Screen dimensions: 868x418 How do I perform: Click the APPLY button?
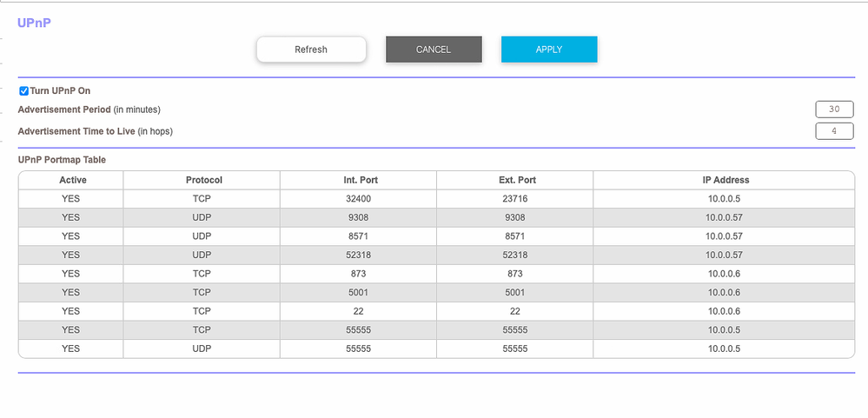[x=549, y=50]
